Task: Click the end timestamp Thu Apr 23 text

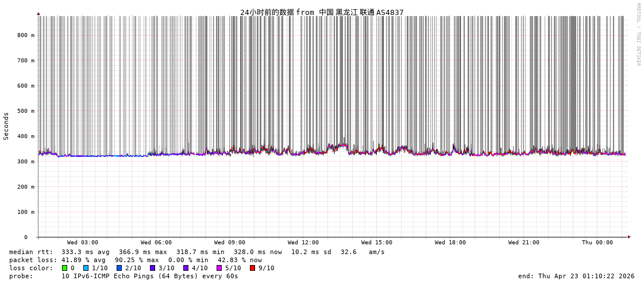Action: click(x=576, y=276)
